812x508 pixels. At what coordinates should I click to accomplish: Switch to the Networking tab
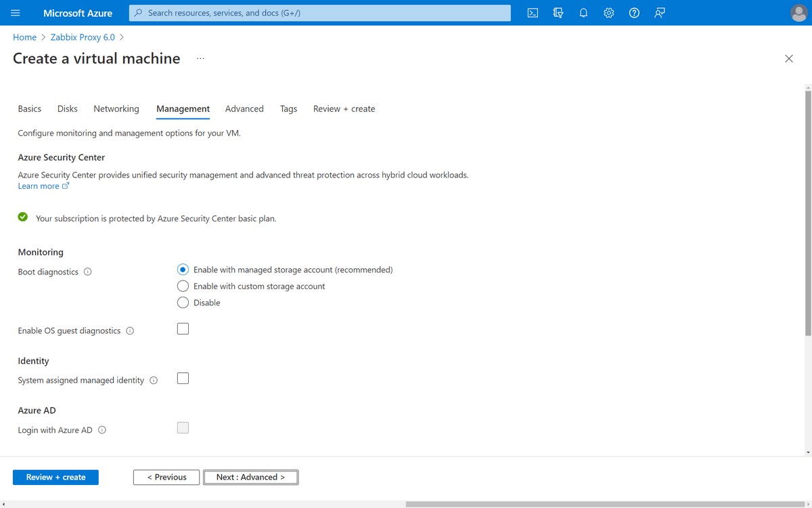point(116,108)
